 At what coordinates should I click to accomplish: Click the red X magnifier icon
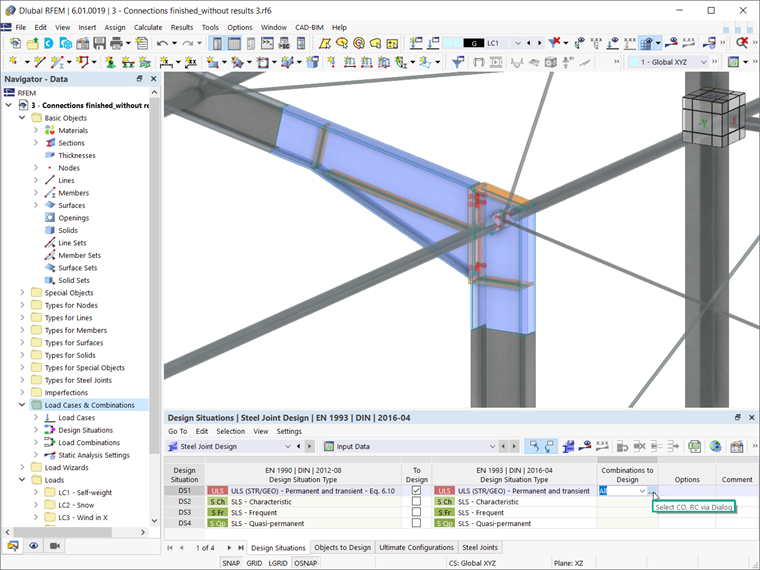(x=742, y=44)
